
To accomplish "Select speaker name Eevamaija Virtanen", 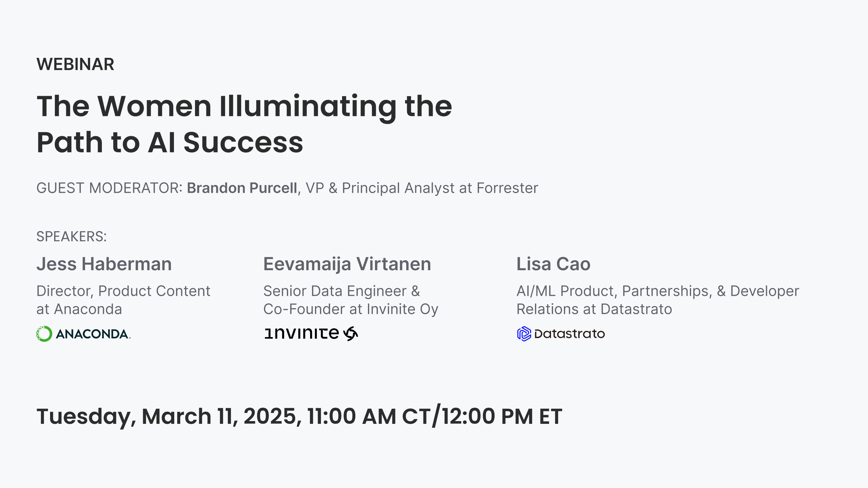I will click(347, 264).
